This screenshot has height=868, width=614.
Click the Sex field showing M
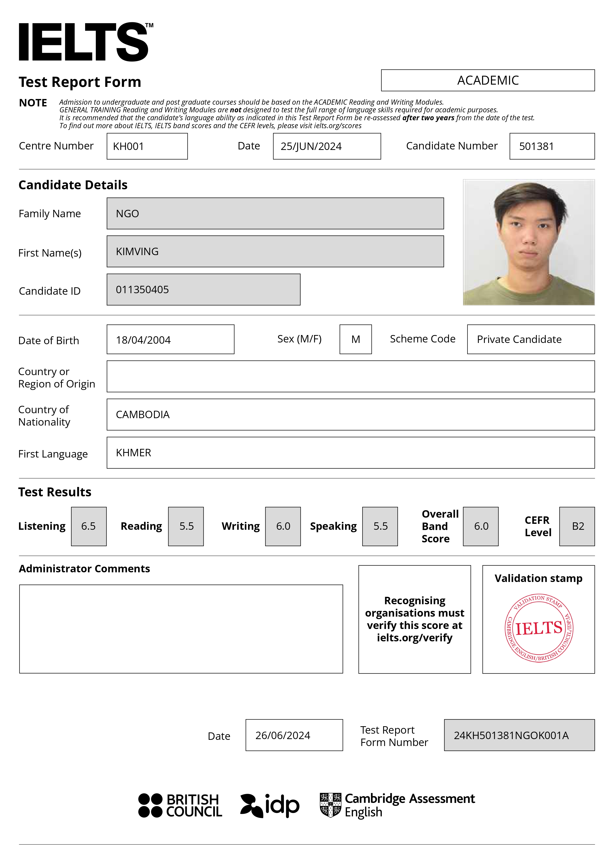[355, 339]
